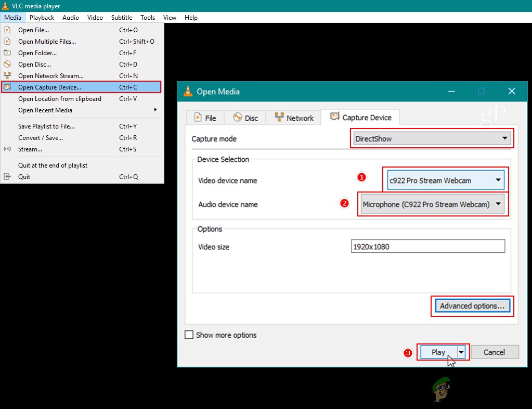Open the Help menu

[191, 18]
